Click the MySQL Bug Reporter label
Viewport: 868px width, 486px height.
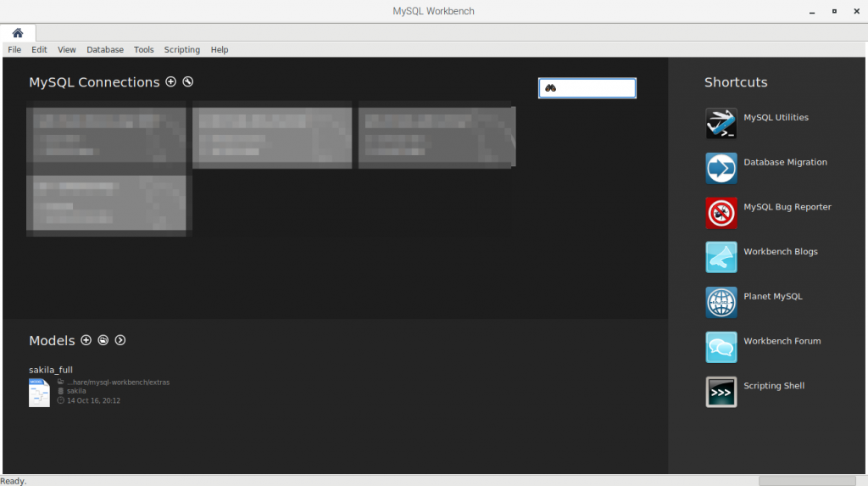[787, 207]
